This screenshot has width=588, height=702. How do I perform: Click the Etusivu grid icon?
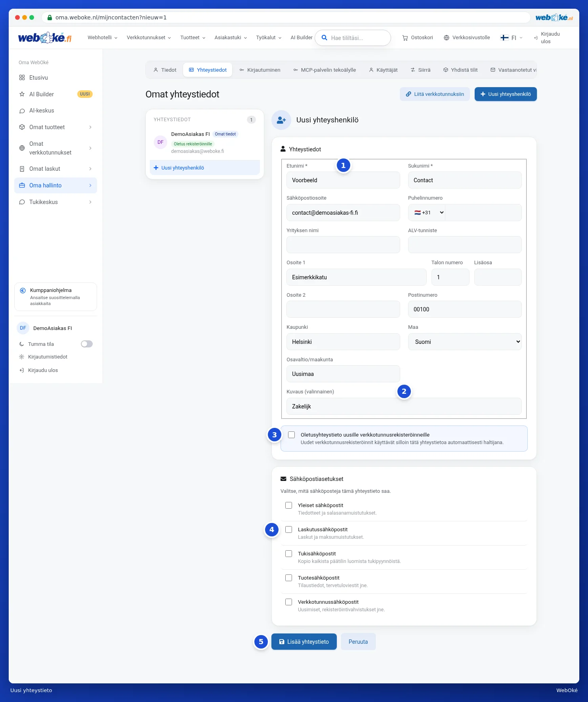pyautogui.click(x=22, y=78)
